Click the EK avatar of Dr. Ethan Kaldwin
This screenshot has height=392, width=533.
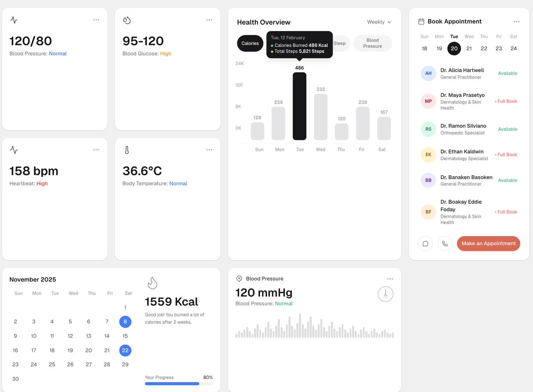428,154
